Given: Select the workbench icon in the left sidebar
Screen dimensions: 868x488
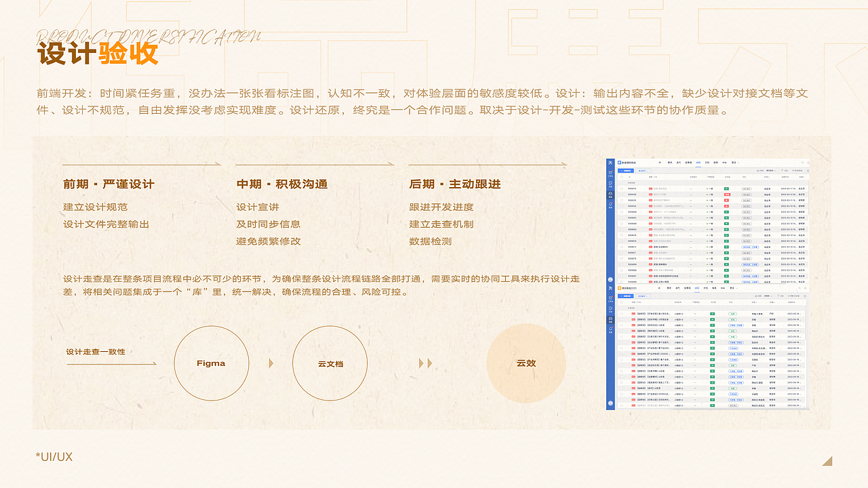Looking at the screenshot, I should 610,172.
